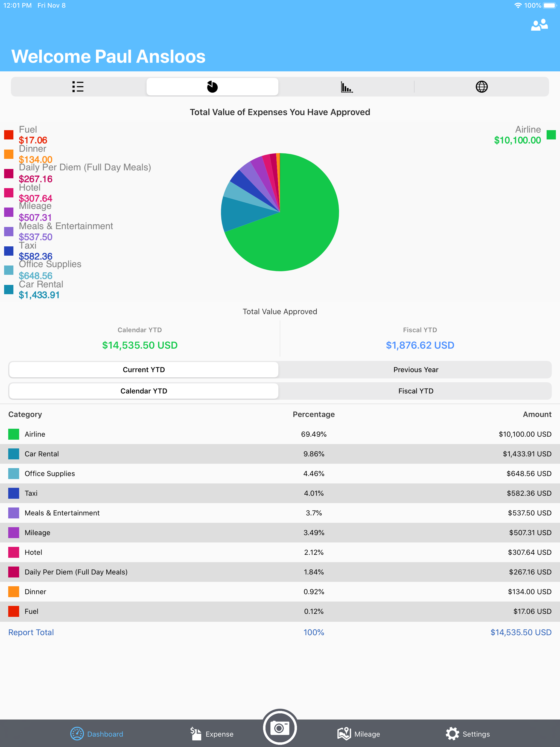Image resolution: width=560 pixels, height=747 pixels.
Task: Select the pie chart view
Action: (212, 86)
